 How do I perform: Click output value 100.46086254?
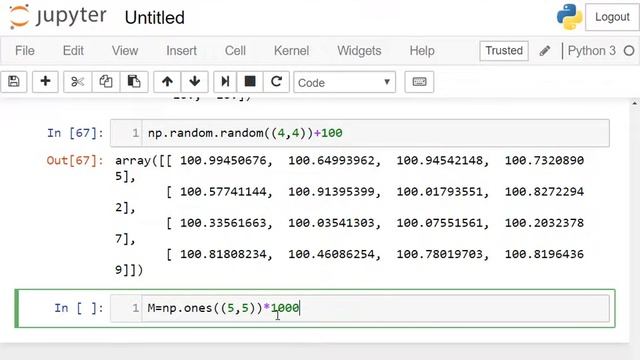[331, 254]
